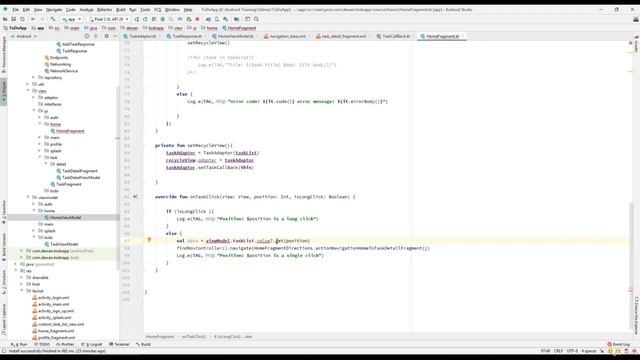
Task: Open the Tools menu
Action: click(145, 9)
